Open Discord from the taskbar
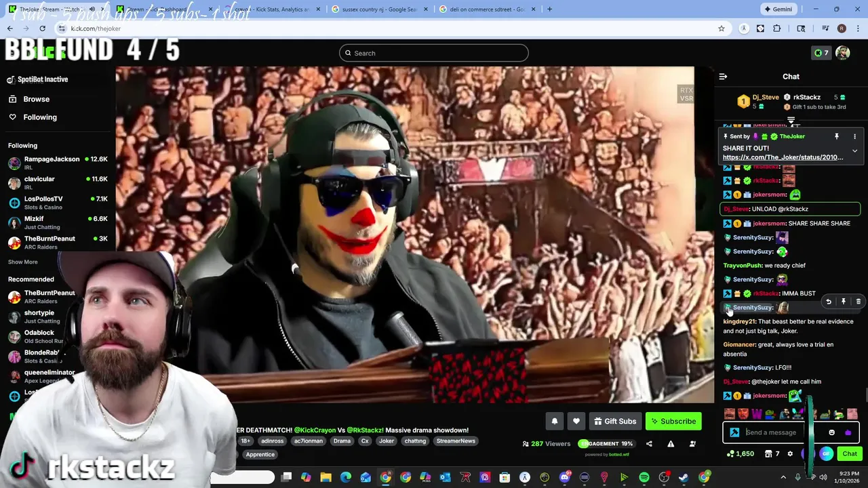This screenshot has width=868, height=488. pyautogui.click(x=565, y=478)
